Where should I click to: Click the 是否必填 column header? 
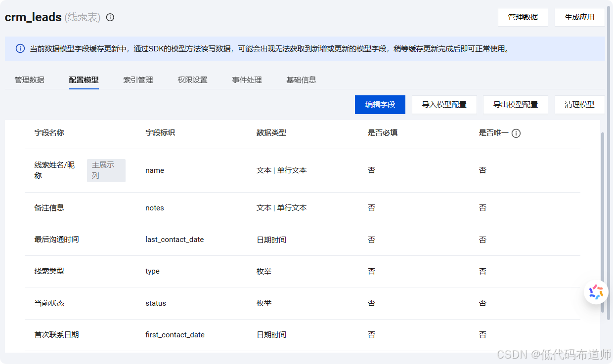(x=383, y=133)
